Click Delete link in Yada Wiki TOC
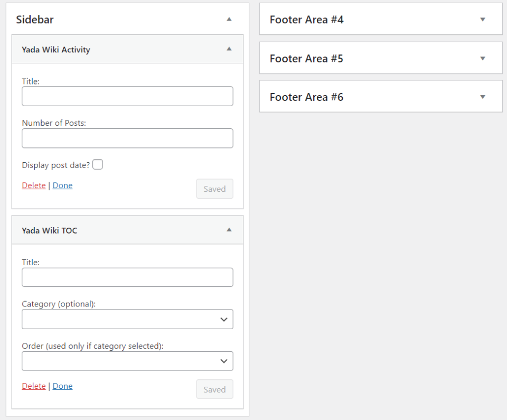The width and height of the screenshot is (507, 420). (34, 386)
